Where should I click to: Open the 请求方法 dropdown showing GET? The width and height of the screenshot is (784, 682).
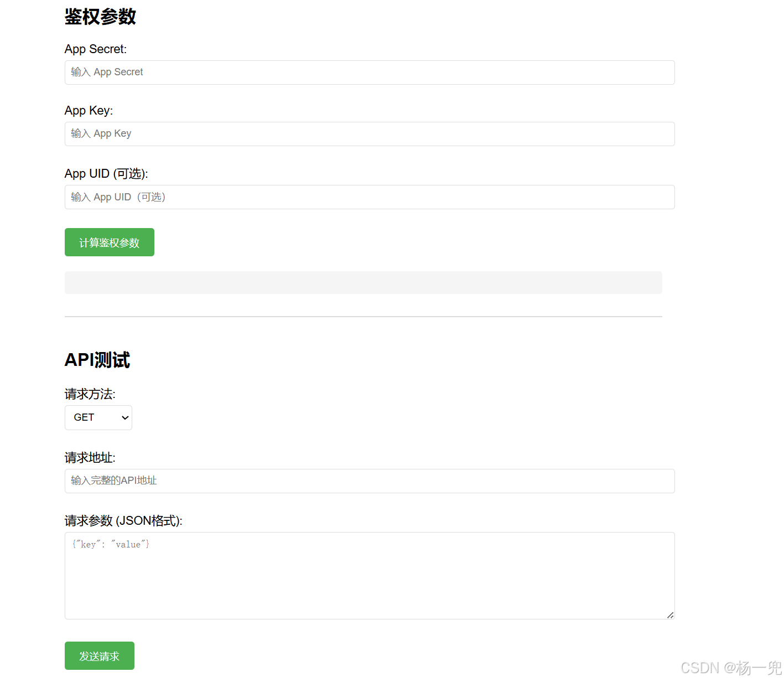(x=98, y=417)
